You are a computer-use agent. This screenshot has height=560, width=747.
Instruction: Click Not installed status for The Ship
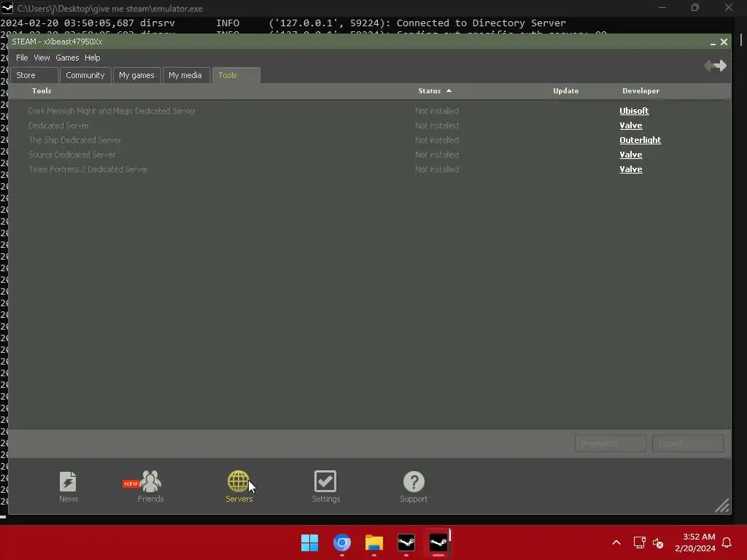click(437, 140)
